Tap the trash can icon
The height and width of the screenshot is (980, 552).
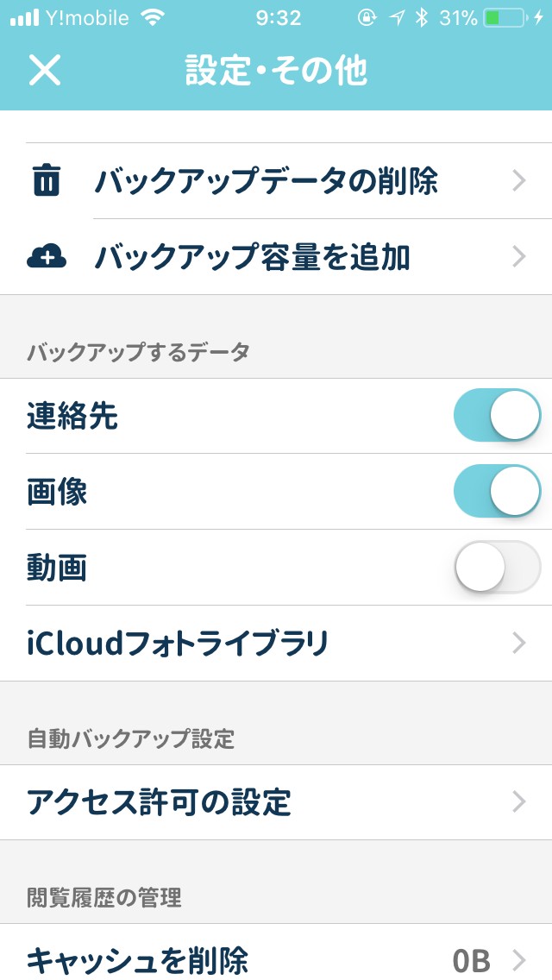(46, 181)
